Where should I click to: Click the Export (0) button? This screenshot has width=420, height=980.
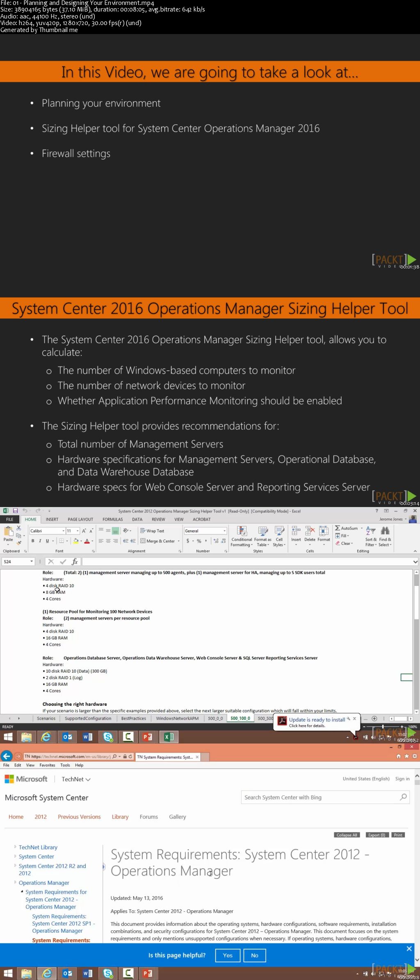pos(377,835)
